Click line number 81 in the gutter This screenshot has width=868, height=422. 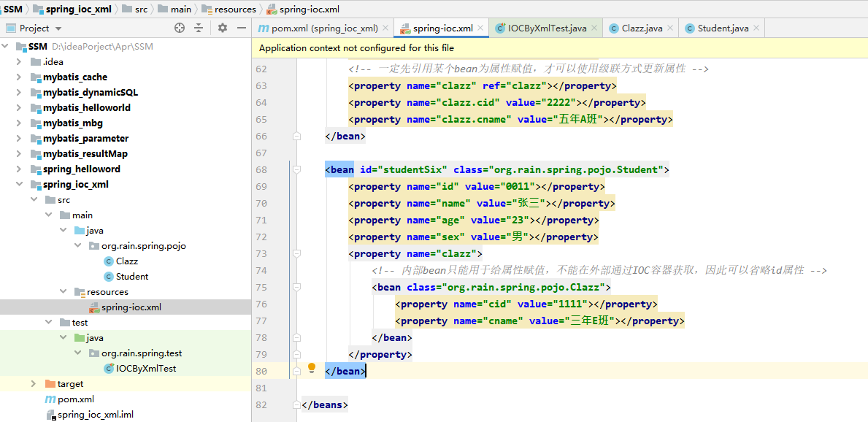tap(261, 388)
